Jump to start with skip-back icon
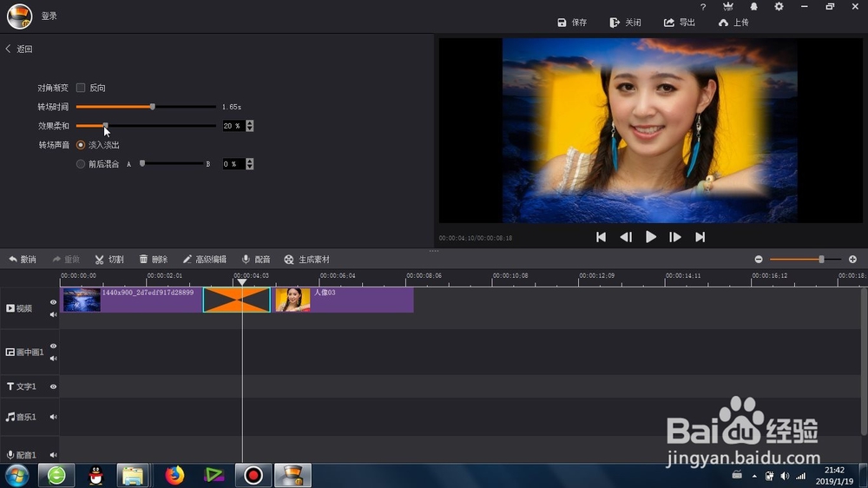The image size is (868, 488). [x=601, y=237]
